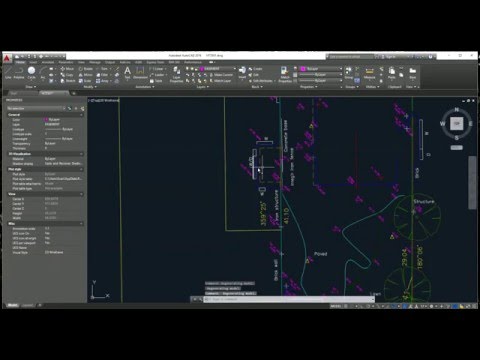Click the Array tool
Viewport: 480px width, 360px height.
102,81
